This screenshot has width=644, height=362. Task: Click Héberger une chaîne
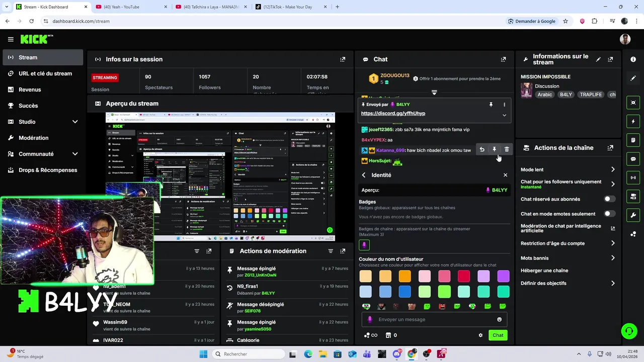(544, 270)
